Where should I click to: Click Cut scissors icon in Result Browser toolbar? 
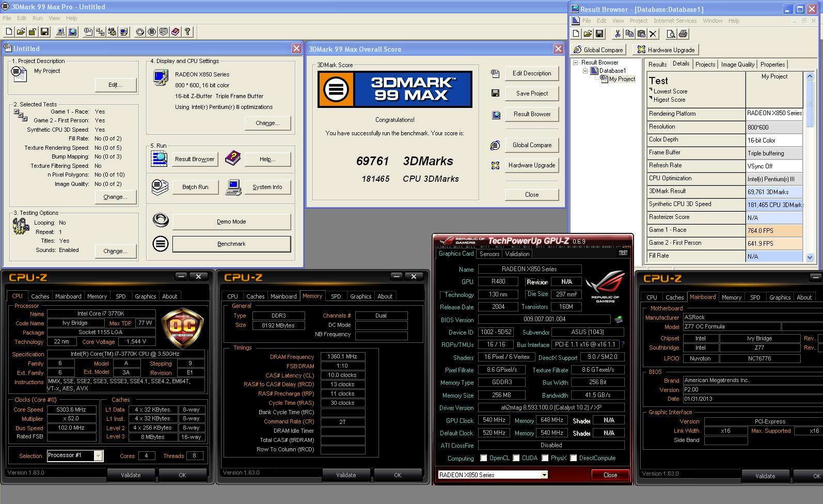(x=617, y=34)
